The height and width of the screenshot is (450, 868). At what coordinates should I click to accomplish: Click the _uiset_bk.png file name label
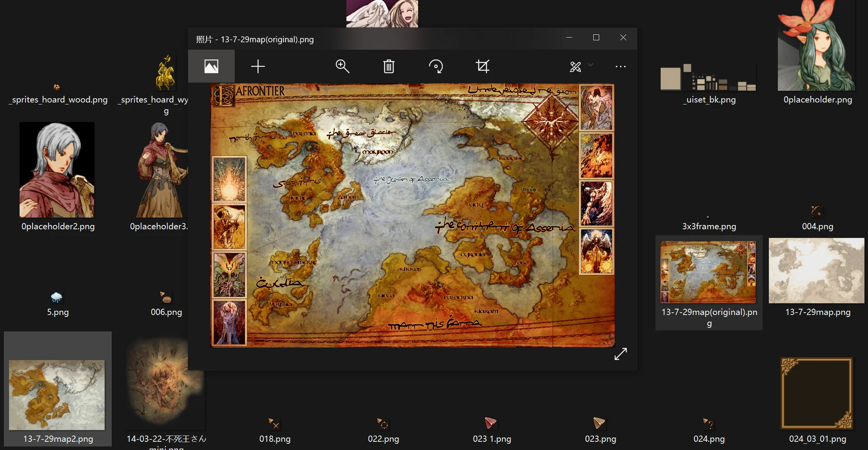[x=709, y=100]
